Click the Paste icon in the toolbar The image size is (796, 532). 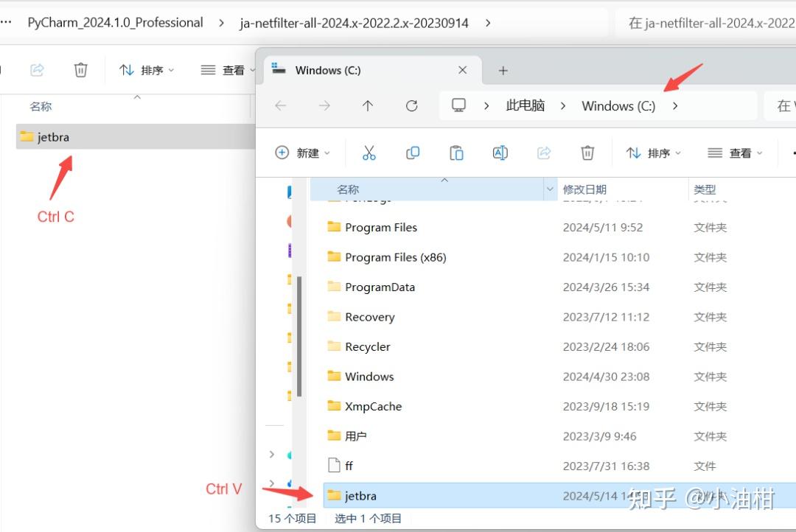[x=456, y=153]
